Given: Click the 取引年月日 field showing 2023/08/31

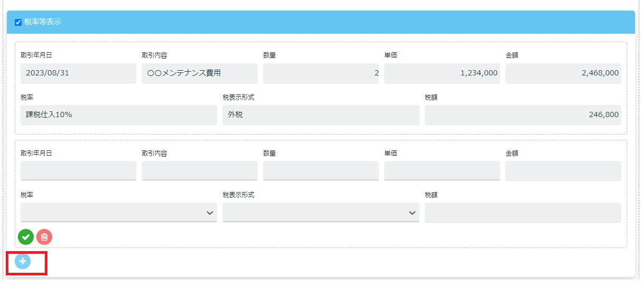Looking at the screenshot, I should coord(79,73).
